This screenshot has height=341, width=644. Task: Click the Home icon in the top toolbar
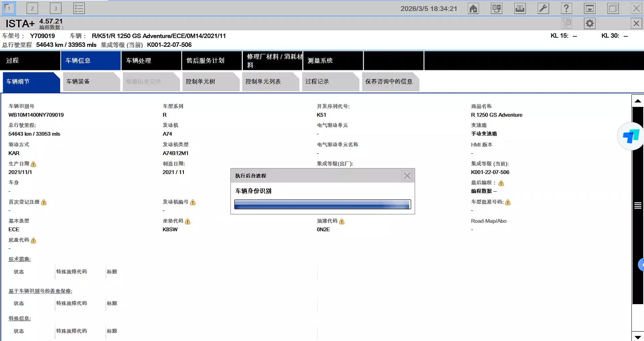[473, 8]
